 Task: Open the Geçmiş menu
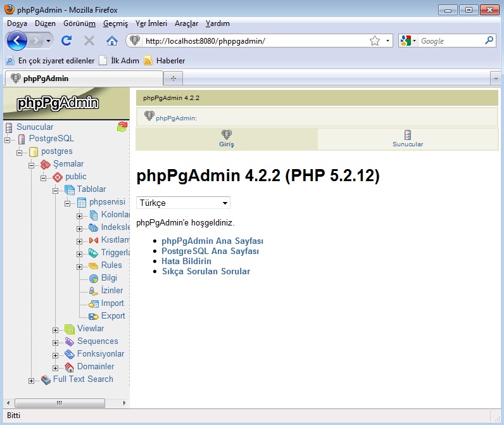pyautogui.click(x=115, y=23)
